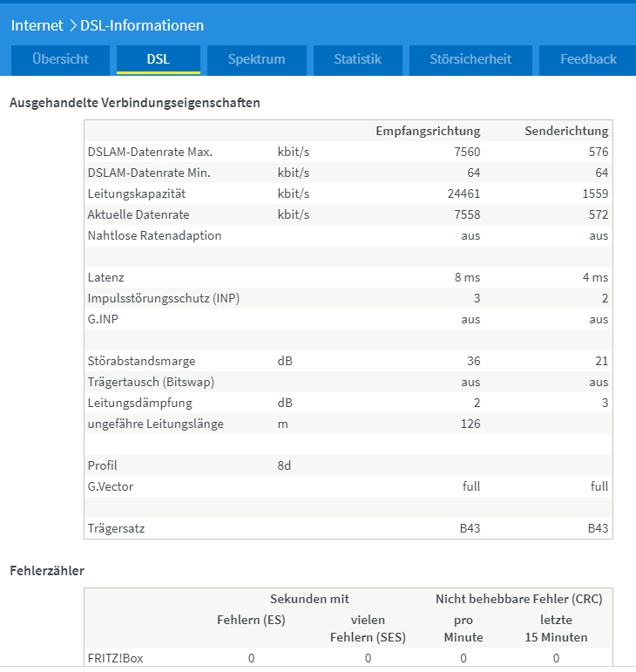Click the Empfangsrichtung column header
The image size is (636, 672).
point(428,131)
